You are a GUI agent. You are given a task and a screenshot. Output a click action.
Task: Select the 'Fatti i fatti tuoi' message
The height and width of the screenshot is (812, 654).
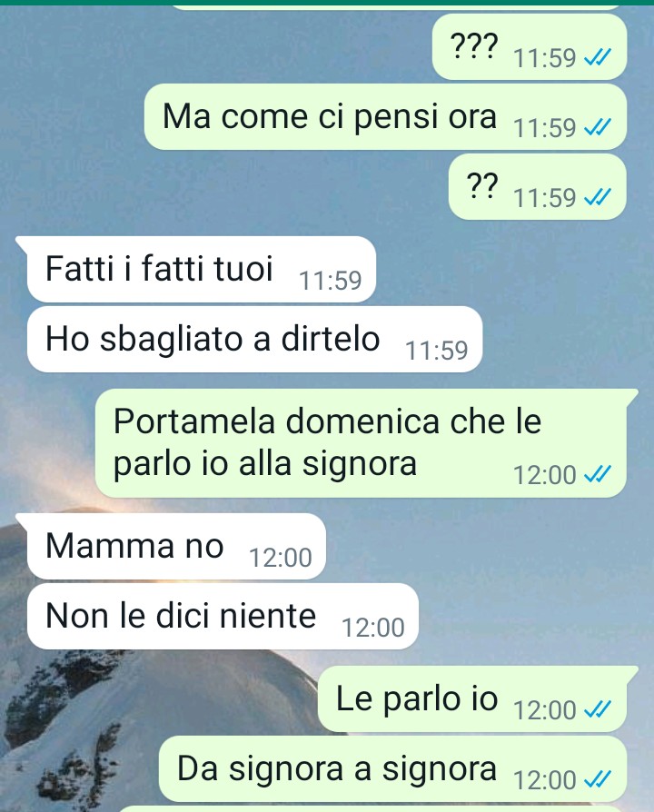click(202, 269)
